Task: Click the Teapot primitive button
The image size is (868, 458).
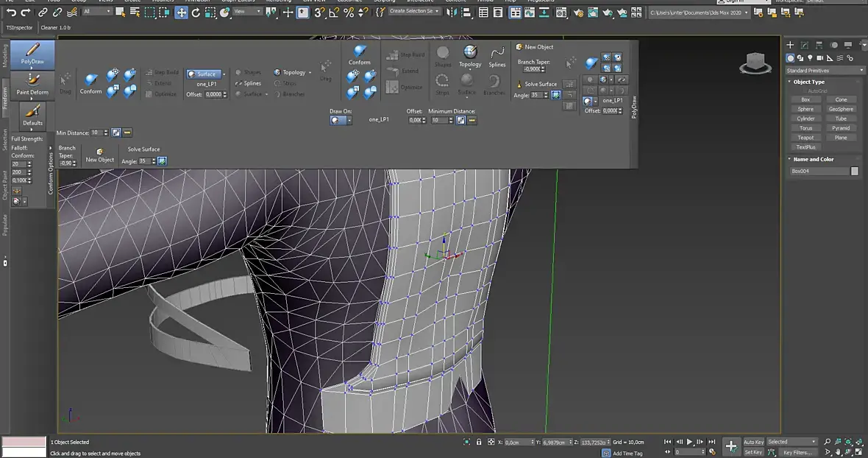Action: (805, 138)
